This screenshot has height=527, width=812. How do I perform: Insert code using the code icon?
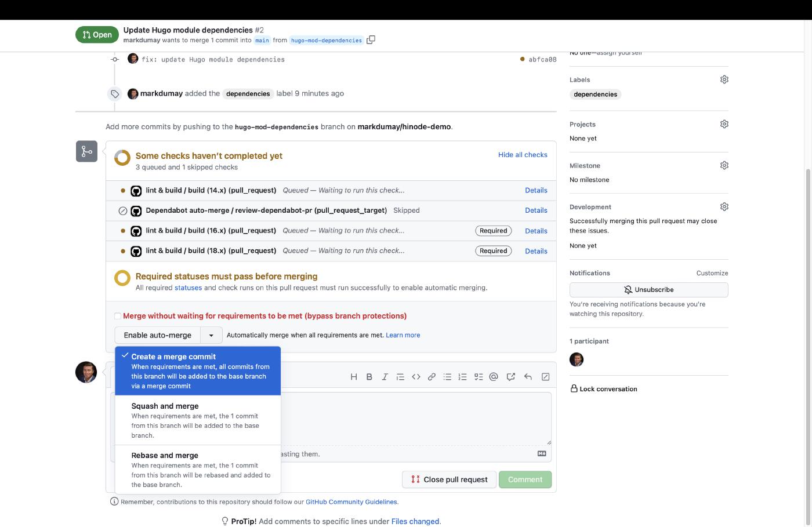[416, 377]
